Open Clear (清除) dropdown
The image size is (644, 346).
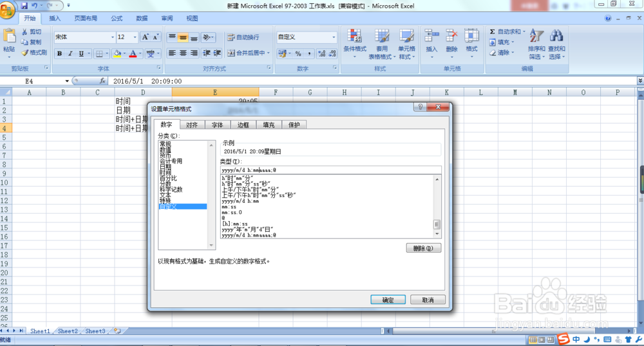502,53
